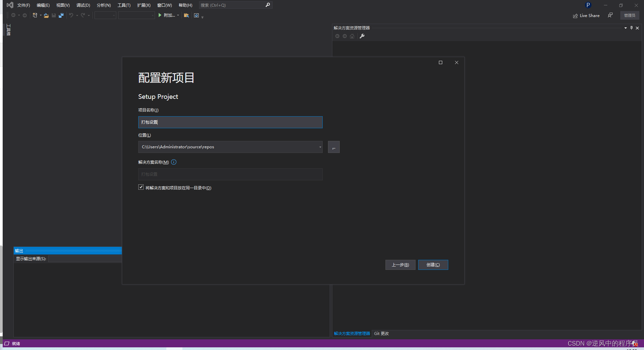Image resolution: width=644 pixels, height=350 pixels.
Task: Open the undo history dropdown arrow
Action: click(77, 15)
